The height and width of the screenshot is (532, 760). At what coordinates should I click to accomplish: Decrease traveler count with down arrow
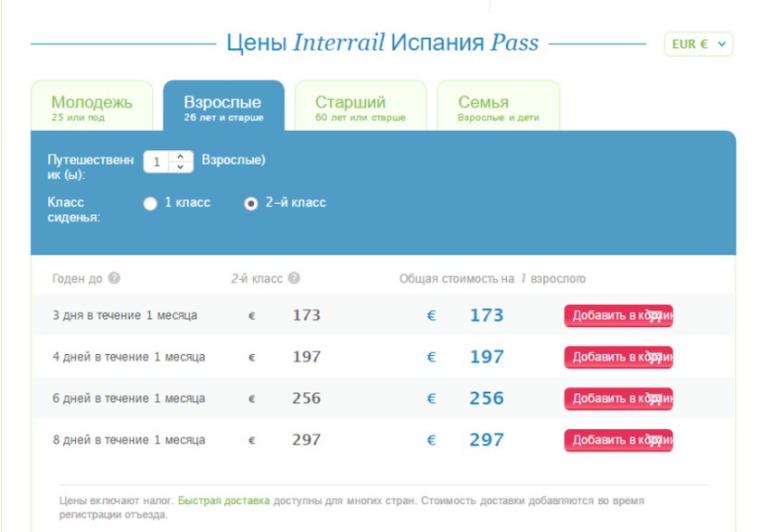click(x=181, y=167)
